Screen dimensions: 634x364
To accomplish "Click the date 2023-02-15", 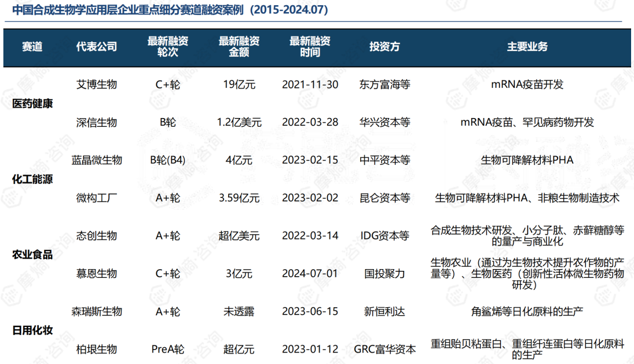I will click(310, 160).
